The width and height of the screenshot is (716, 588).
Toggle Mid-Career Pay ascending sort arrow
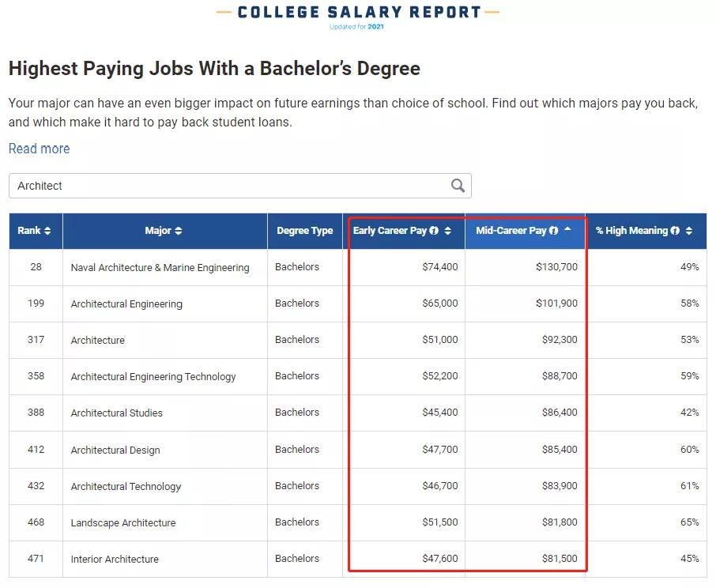(567, 229)
